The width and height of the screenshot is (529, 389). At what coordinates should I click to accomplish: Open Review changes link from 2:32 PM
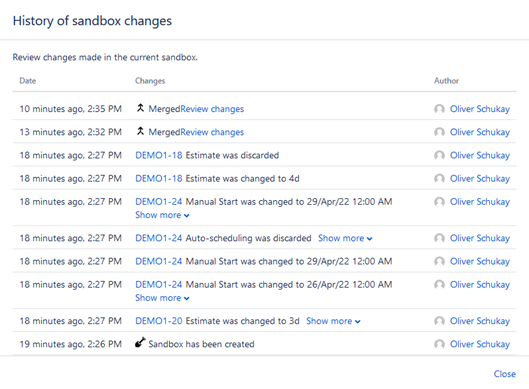(x=212, y=132)
